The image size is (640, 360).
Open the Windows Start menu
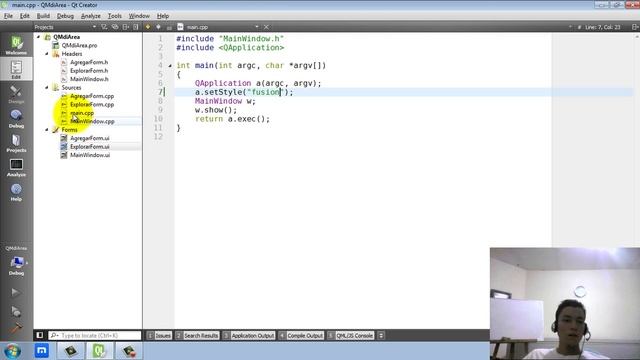pos(12,351)
